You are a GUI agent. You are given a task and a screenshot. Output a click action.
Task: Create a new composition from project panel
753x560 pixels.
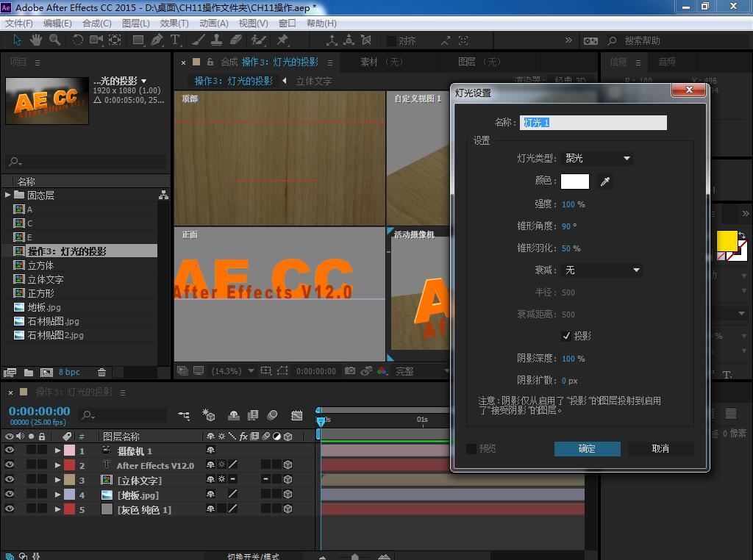pos(46,373)
